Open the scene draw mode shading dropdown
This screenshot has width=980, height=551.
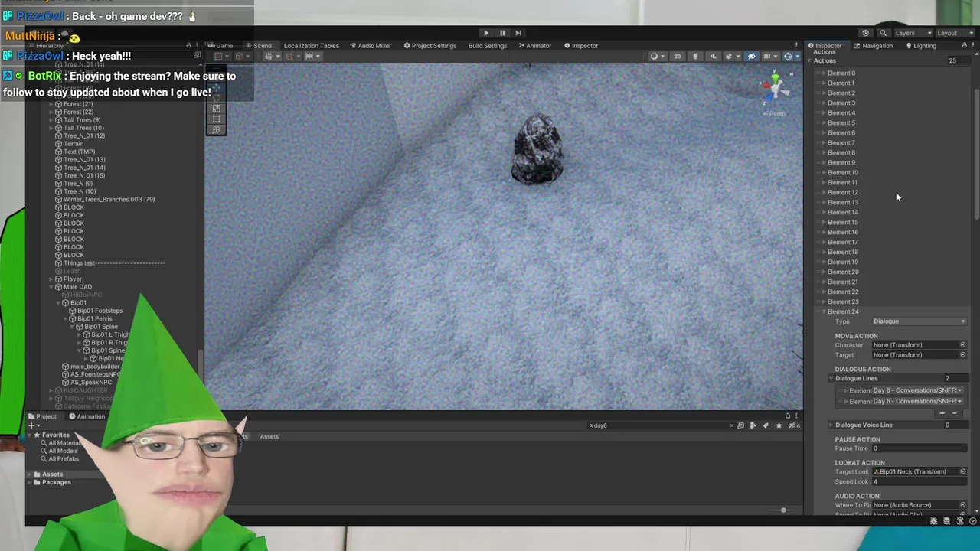click(x=656, y=57)
